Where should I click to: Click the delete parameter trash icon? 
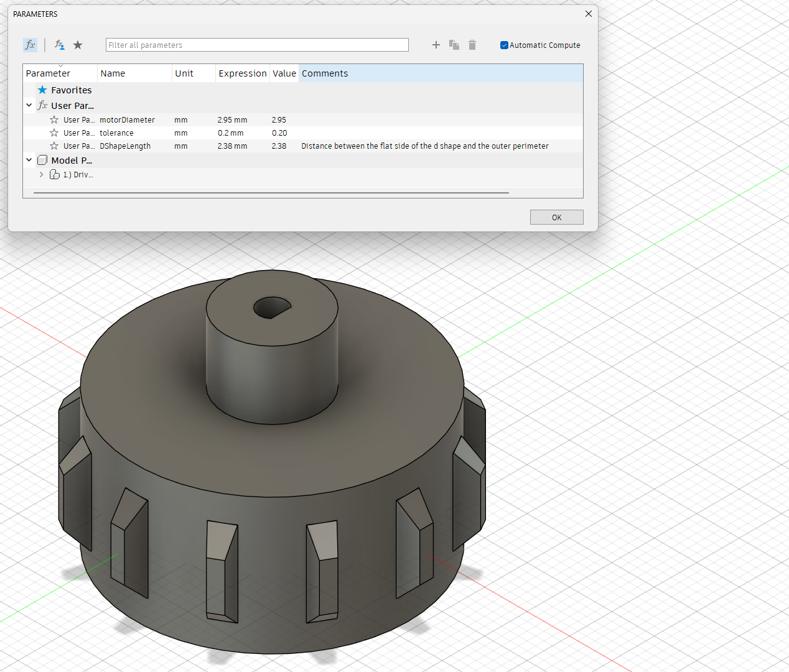tap(472, 45)
